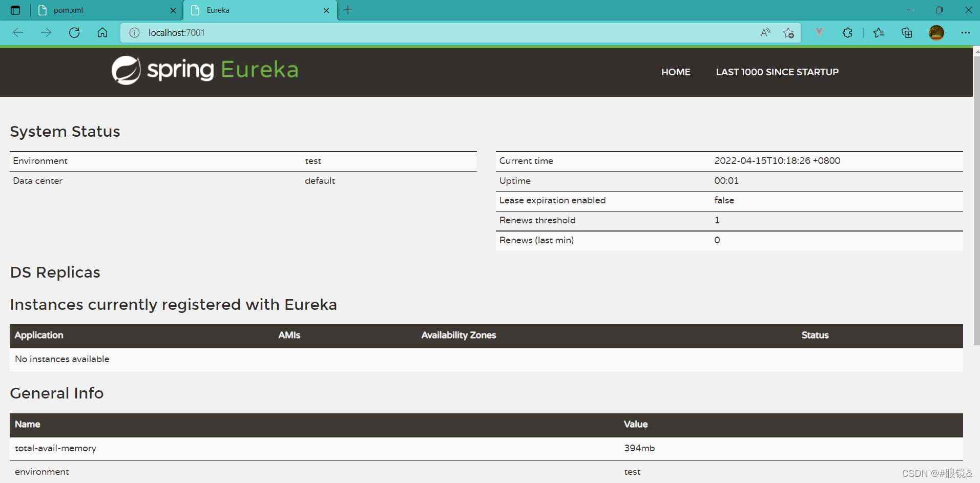Click 'Instances currently registered with Eureka' heading
This screenshot has height=483, width=980.
[173, 305]
